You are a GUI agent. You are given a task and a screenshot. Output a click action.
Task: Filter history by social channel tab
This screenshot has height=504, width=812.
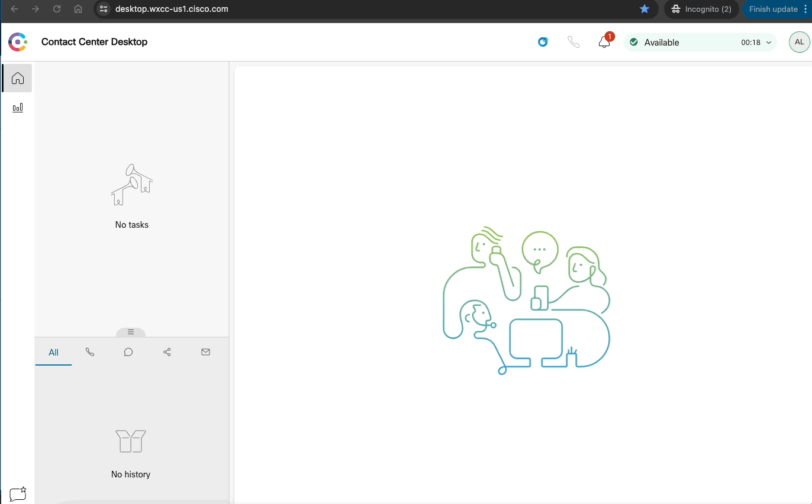click(x=167, y=352)
